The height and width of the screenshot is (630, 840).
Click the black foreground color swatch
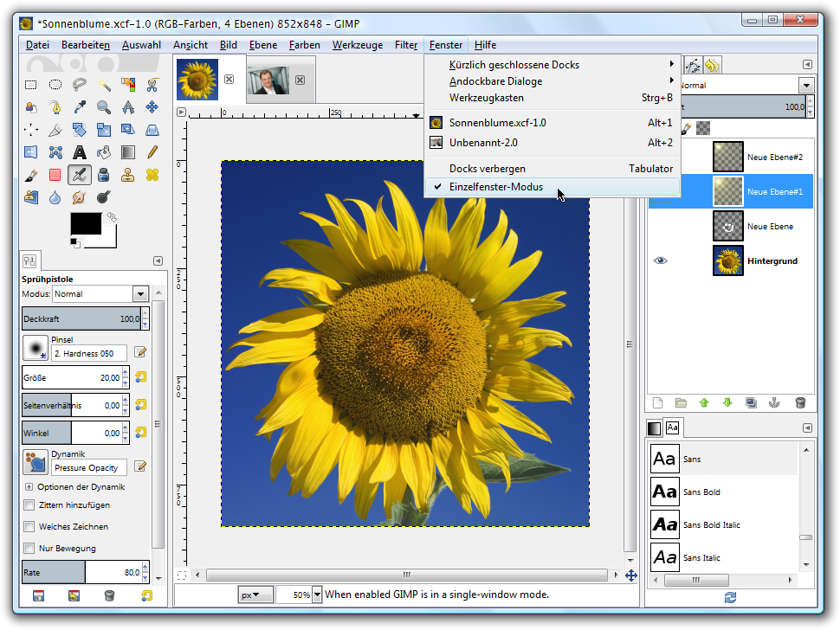[86, 224]
